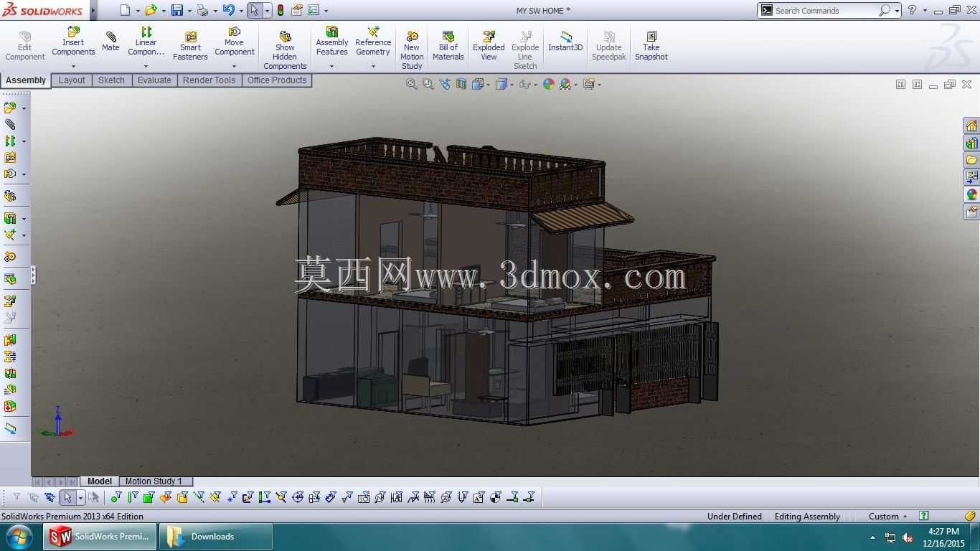Click the Open file icon
980x551 pixels.
tap(151, 10)
